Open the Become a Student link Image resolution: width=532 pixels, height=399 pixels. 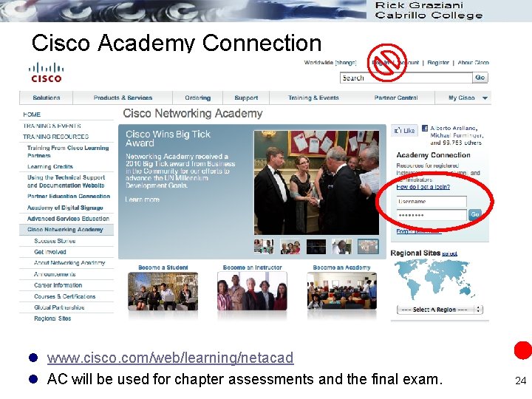pyautogui.click(x=163, y=267)
